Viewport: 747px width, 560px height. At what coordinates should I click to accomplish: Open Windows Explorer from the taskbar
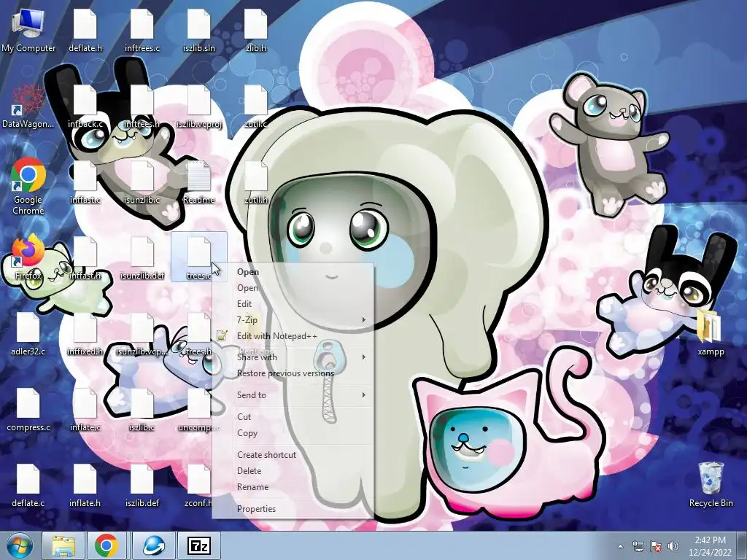[x=63, y=545]
